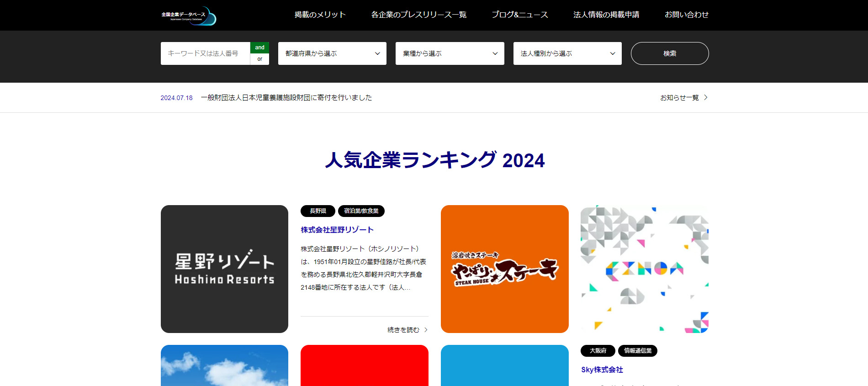Open お問い合わせ contact page
The image size is (868, 386).
pyautogui.click(x=686, y=15)
